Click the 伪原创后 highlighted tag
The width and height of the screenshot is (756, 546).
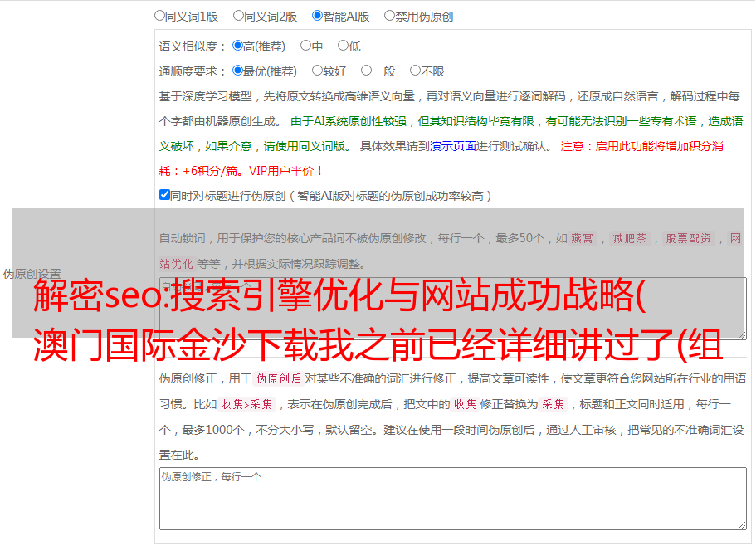click(x=279, y=378)
